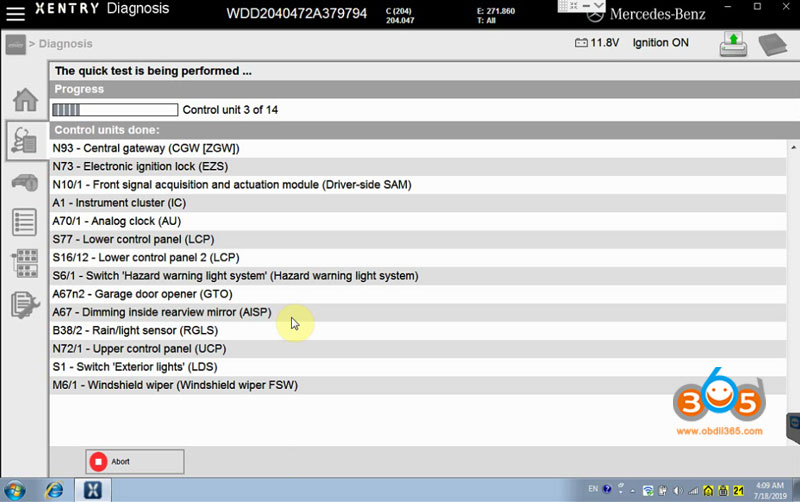
Task: Select S16/12 - Lower control panel 2 row
Action: pos(417,258)
